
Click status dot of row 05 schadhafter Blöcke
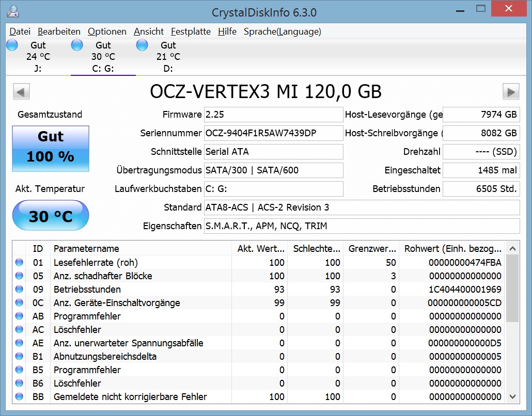point(19,276)
